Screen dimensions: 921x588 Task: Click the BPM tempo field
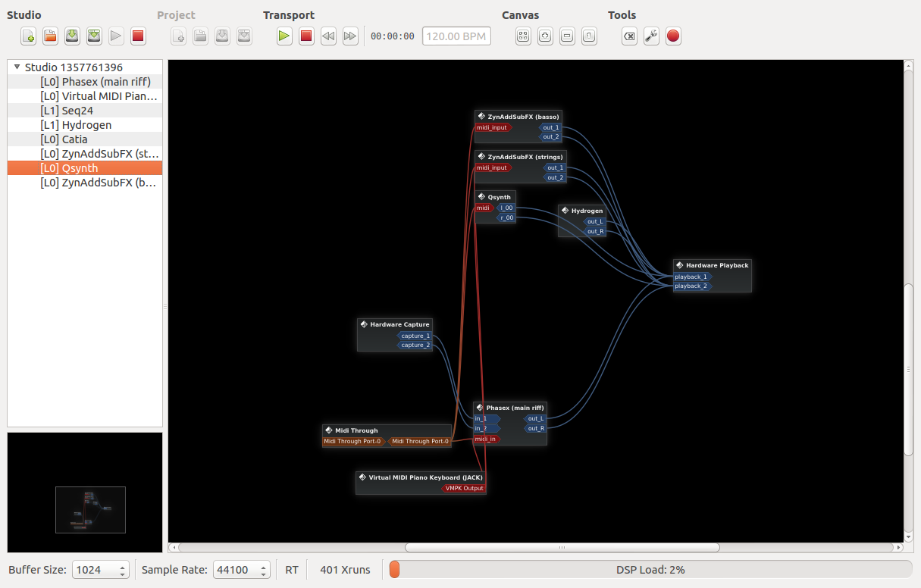click(456, 36)
